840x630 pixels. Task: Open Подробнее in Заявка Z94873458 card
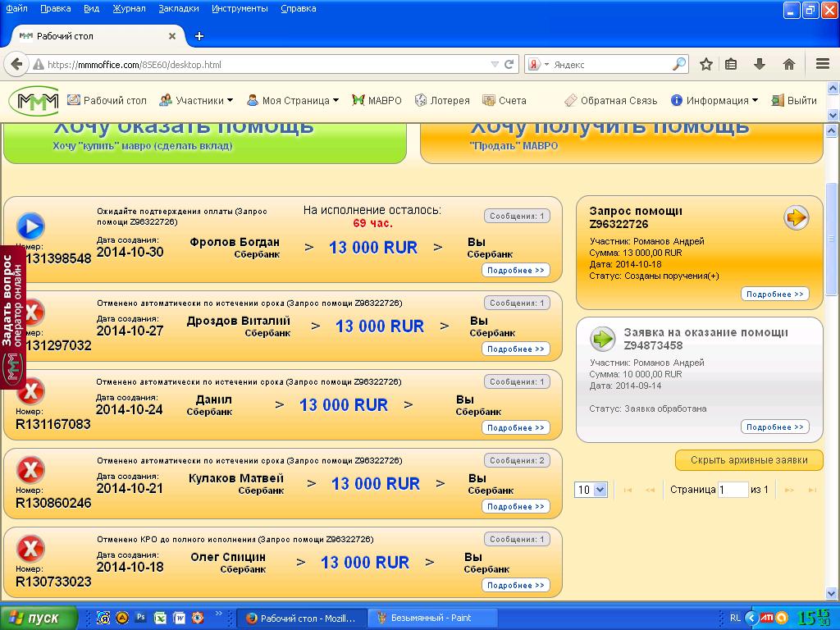click(774, 427)
